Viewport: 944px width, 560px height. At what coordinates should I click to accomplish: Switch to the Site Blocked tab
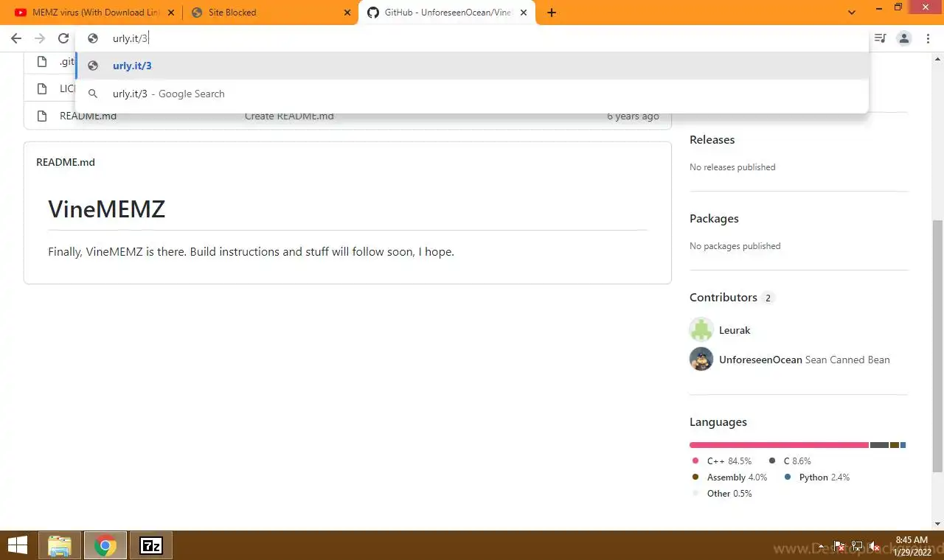tap(271, 13)
